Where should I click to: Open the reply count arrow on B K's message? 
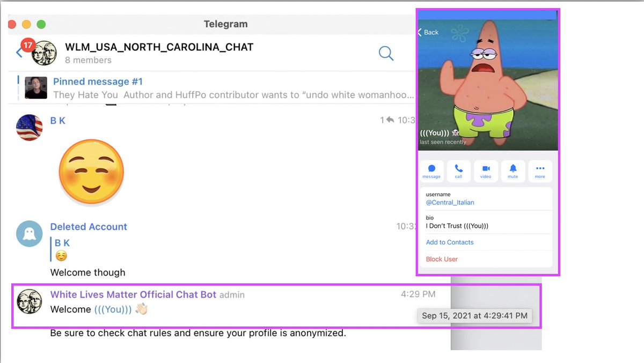(x=386, y=121)
